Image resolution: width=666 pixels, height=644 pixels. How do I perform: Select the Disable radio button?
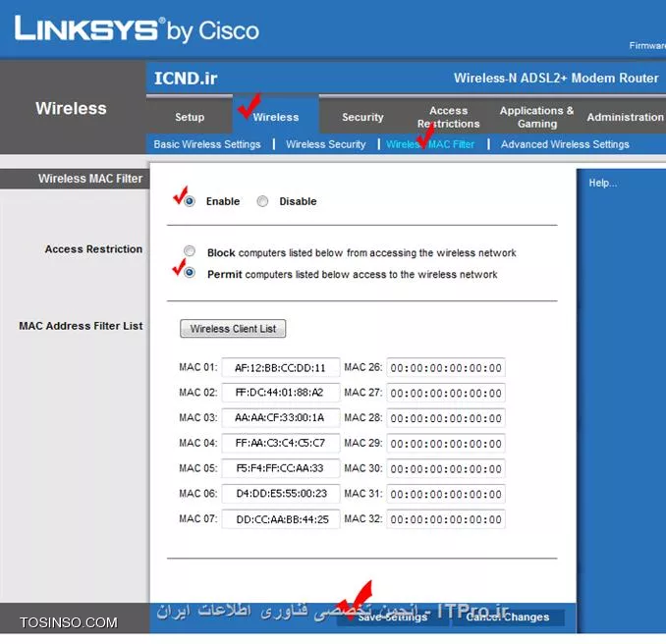(262, 201)
